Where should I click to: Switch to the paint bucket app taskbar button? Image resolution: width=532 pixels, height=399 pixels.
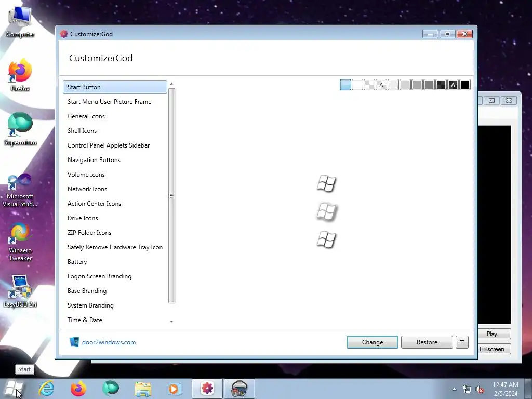pyautogui.click(x=239, y=389)
